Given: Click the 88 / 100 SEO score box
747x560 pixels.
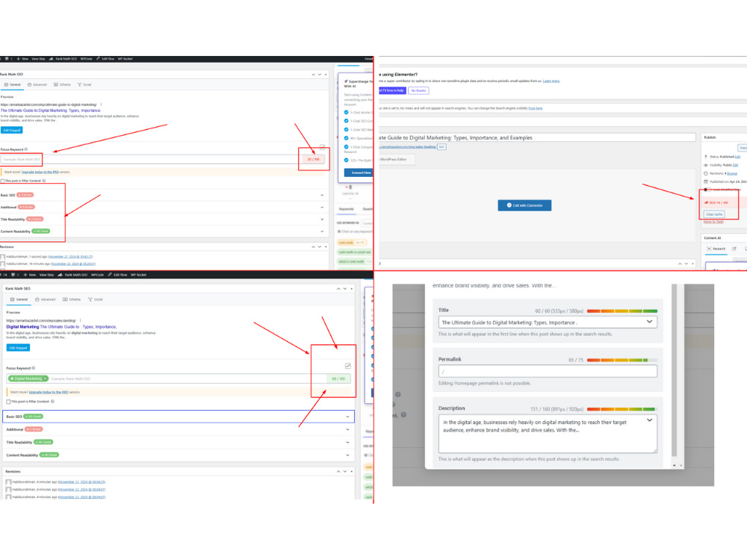Looking at the screenshot, I should click(x=338, y=379).
